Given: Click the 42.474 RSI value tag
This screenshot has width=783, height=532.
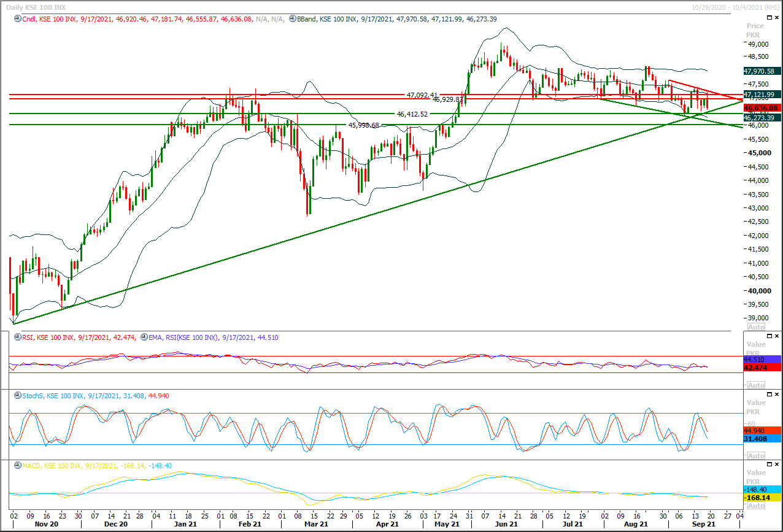Looking at the screenshot, I should [x=762, y=367].
